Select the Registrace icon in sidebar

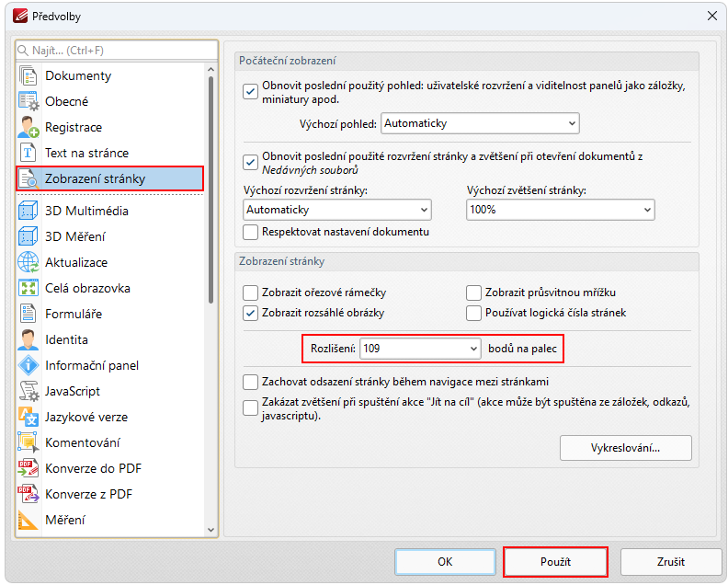coord(28,127)
